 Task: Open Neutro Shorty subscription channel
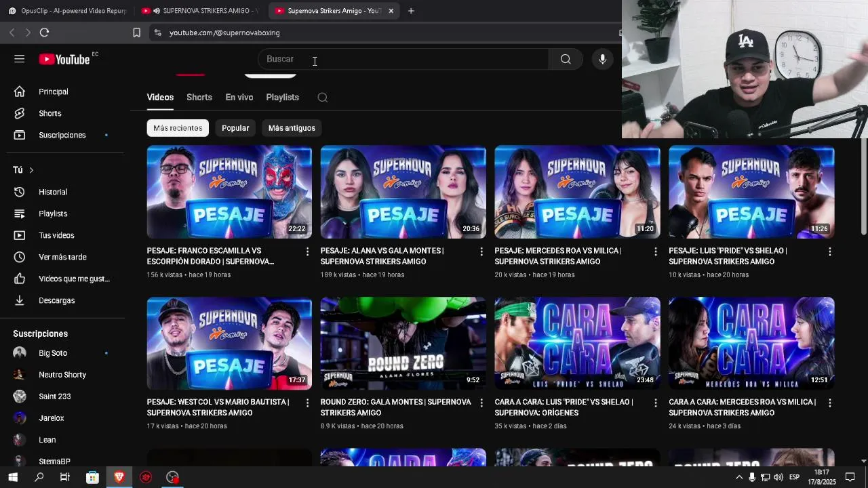click(x=62, y=375)
